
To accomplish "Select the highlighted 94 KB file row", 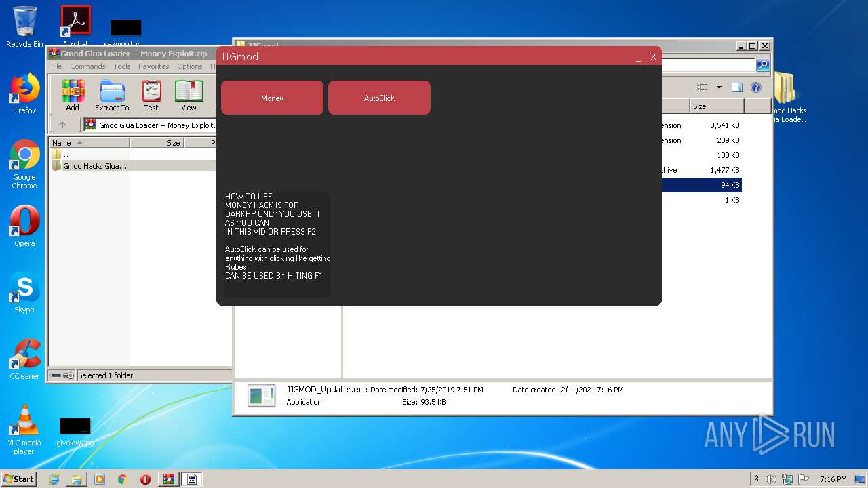I will point(701,185).
